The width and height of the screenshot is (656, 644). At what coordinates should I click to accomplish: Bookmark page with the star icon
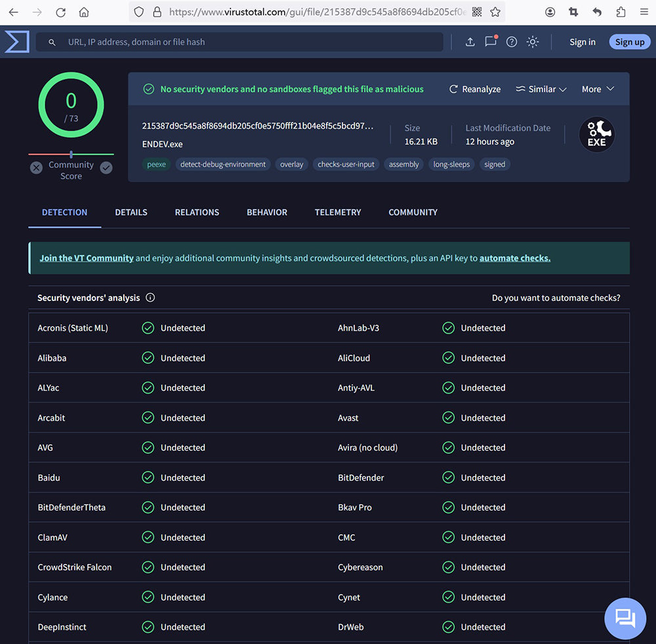(495, 12)
